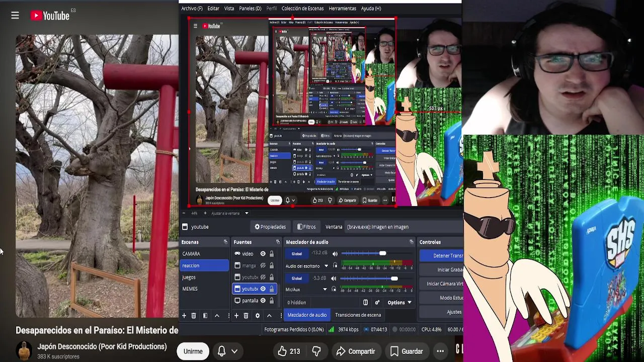Select the MEMES scene
The image size is (644, 362).
coord(204,289)
